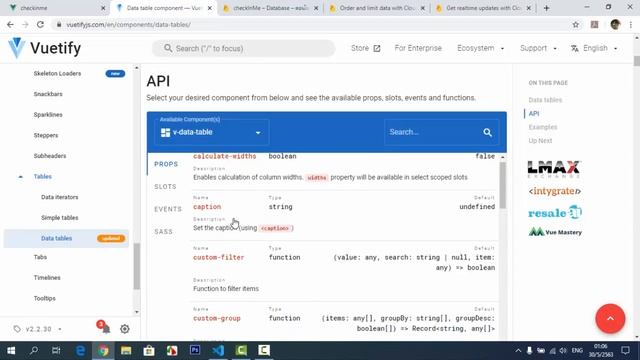Open the Store external link icon
This screenshot has height=360, width=640.
click(x=377, y=49)
